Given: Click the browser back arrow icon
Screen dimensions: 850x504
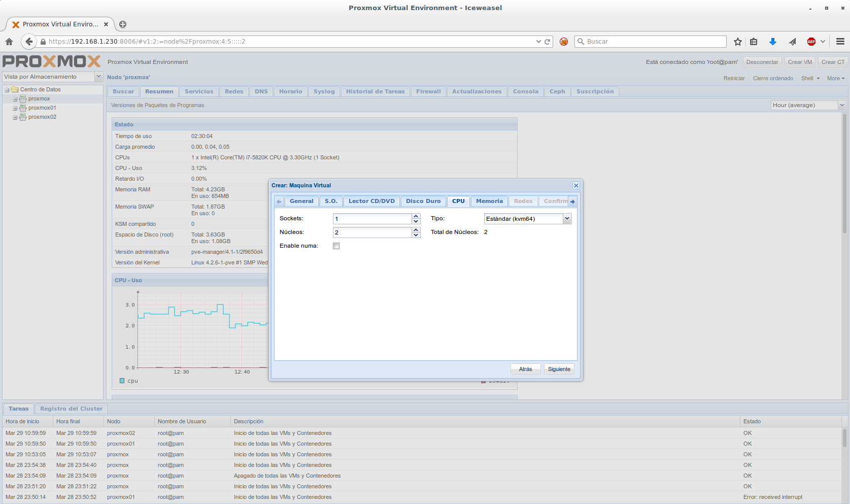Looking at the screenshot, I should tap(29, 42).
